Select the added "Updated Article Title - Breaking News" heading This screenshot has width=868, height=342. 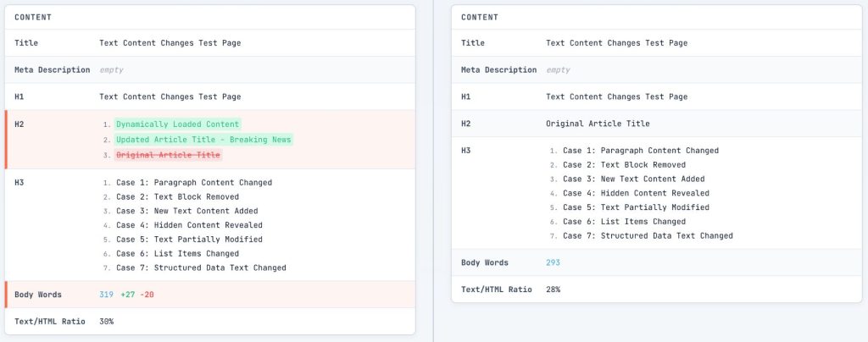coord(203,140)
